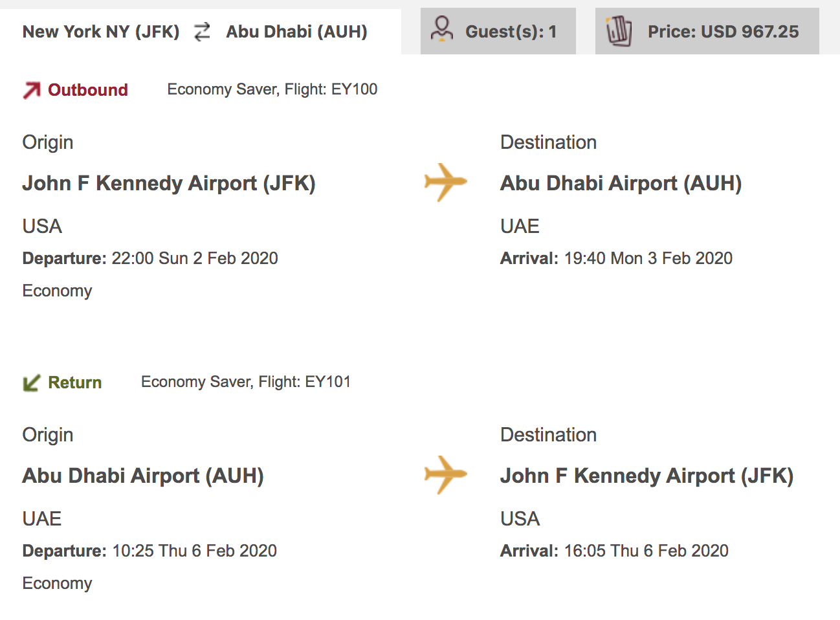Screen dimensions: 840x620
Task: Click return destination John F Kennedy Airport (JFK)
Action: click(x=647, y=476)
